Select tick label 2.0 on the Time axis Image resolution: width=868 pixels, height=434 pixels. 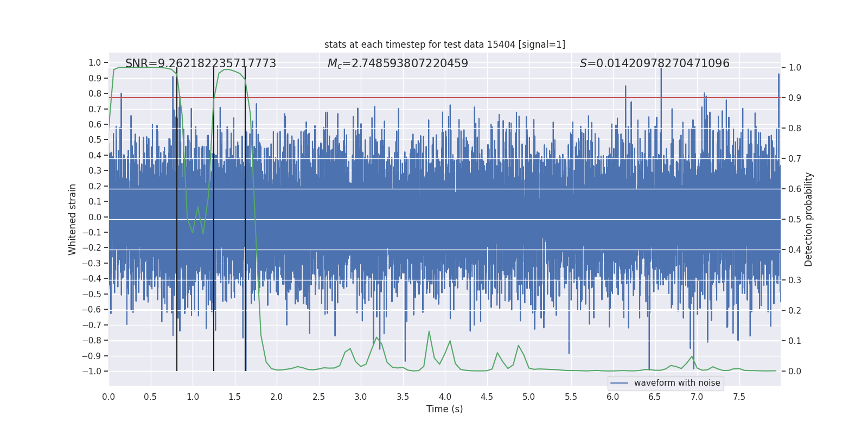point(277,397)
